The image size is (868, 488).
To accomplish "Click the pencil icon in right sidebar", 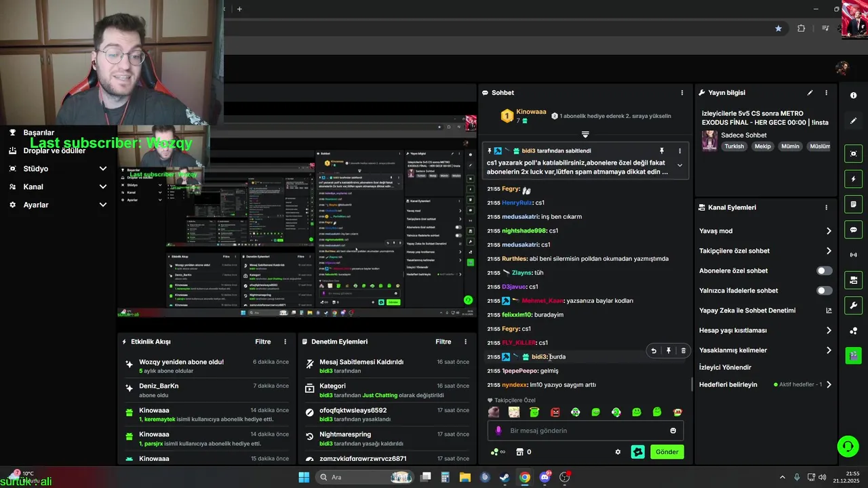I will (x=853, y=121).
